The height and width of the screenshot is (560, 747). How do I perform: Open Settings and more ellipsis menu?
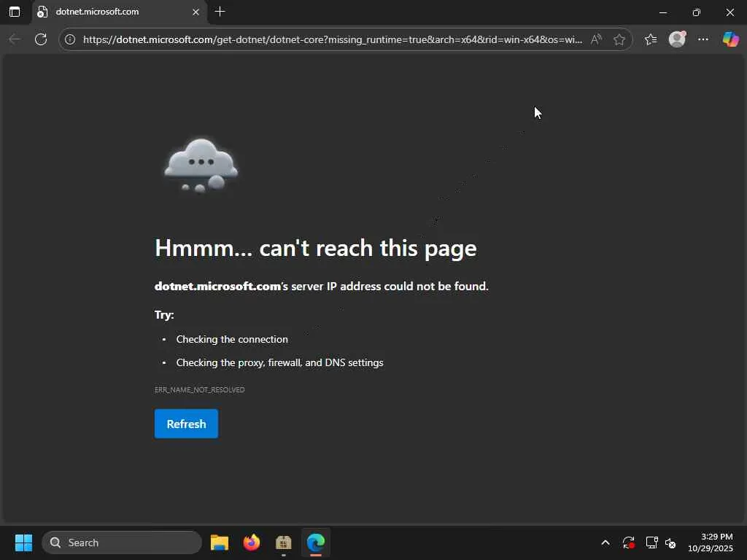pos(703,39)
